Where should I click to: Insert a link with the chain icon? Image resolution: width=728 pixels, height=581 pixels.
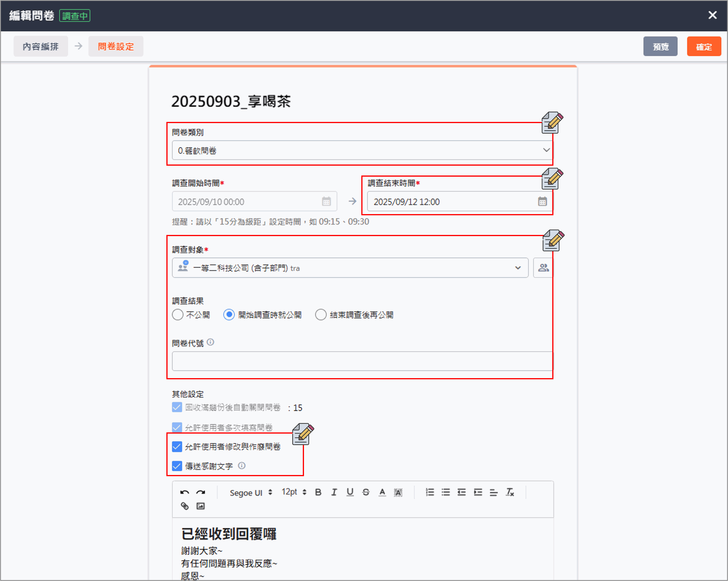[184, 506]
